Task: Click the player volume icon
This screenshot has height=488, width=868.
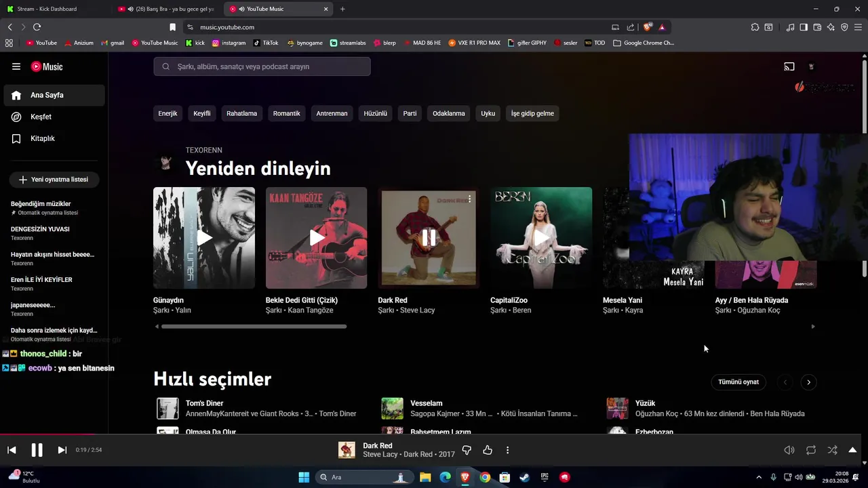Action: click(x=789, y=450)
